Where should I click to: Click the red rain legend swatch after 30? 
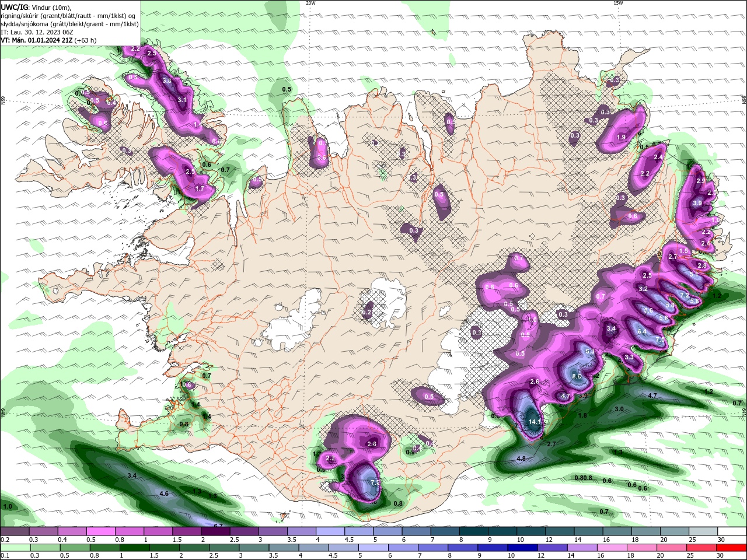731,548
